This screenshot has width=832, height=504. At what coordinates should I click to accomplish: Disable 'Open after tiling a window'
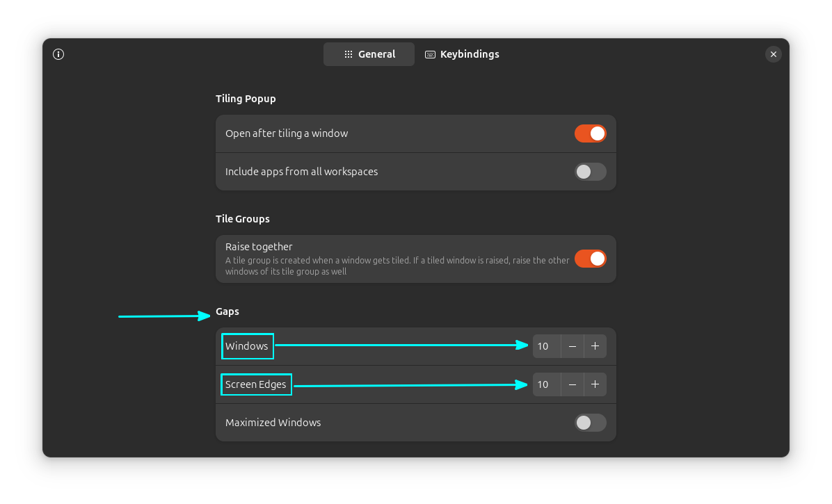(x=590, y=133)
